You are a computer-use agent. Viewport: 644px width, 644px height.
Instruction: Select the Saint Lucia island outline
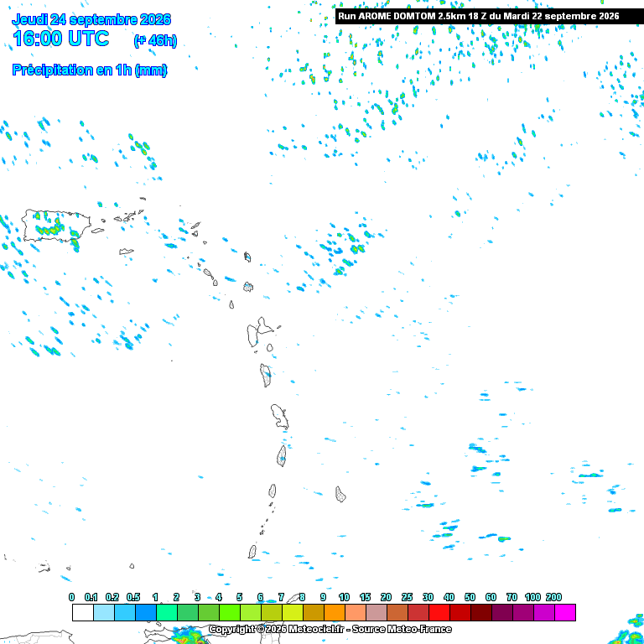pyautogui.click(x=282, y=456)
